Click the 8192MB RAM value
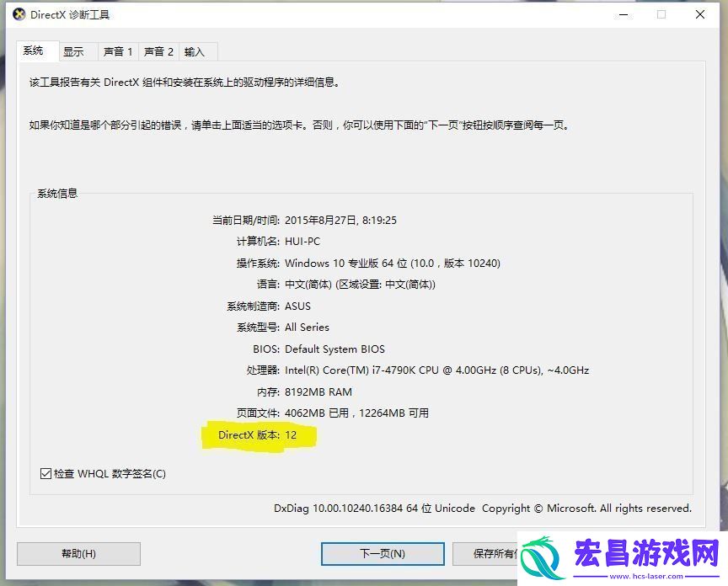Image resolution: width=728 pixels, height=586 pixels. point(318,392)
